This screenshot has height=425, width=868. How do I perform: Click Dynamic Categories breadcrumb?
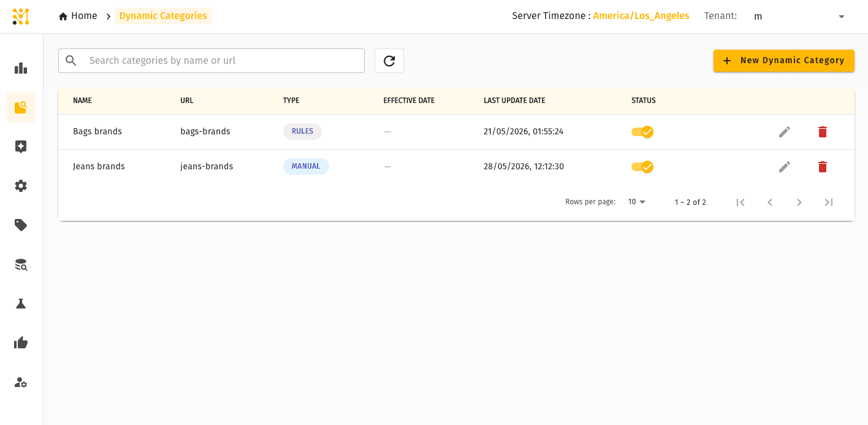tap(163, 16)
